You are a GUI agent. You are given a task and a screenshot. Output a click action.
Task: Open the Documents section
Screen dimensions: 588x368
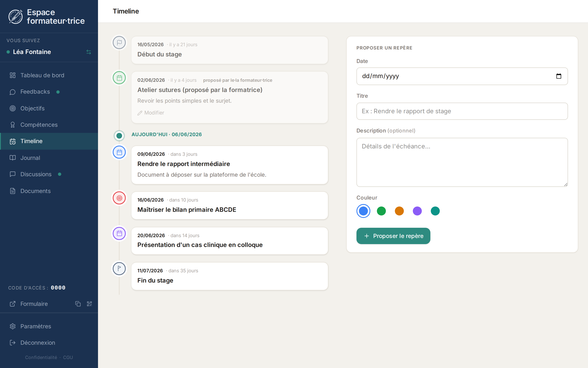(x=49, y=191)
